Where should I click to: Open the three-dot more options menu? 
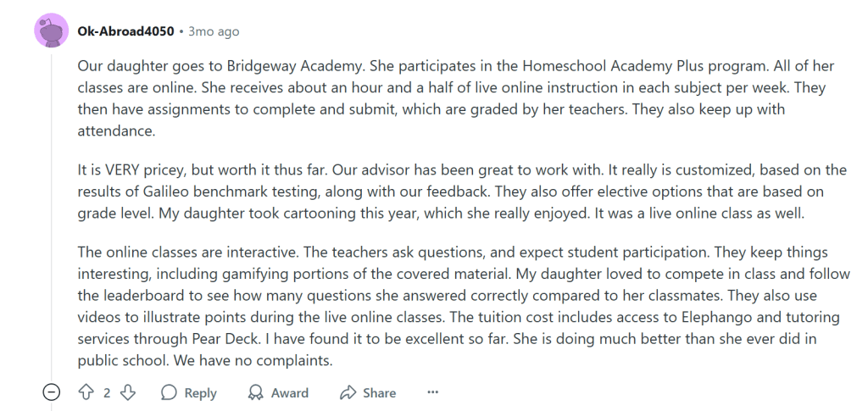tap(433, 392)
